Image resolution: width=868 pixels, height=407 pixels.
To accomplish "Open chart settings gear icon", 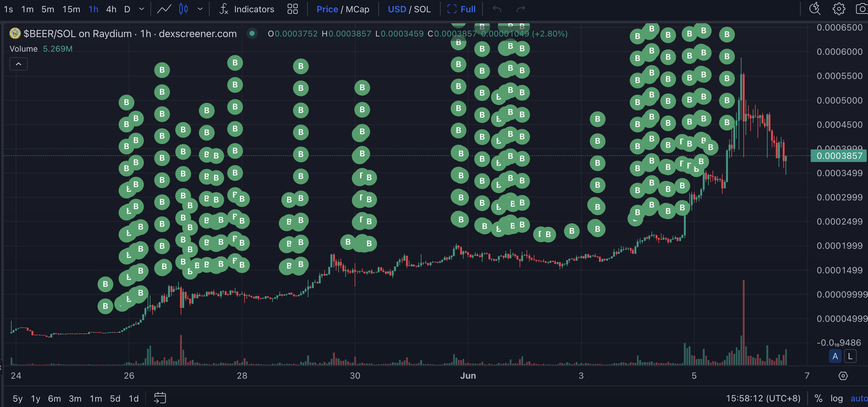I will (839, 9).
